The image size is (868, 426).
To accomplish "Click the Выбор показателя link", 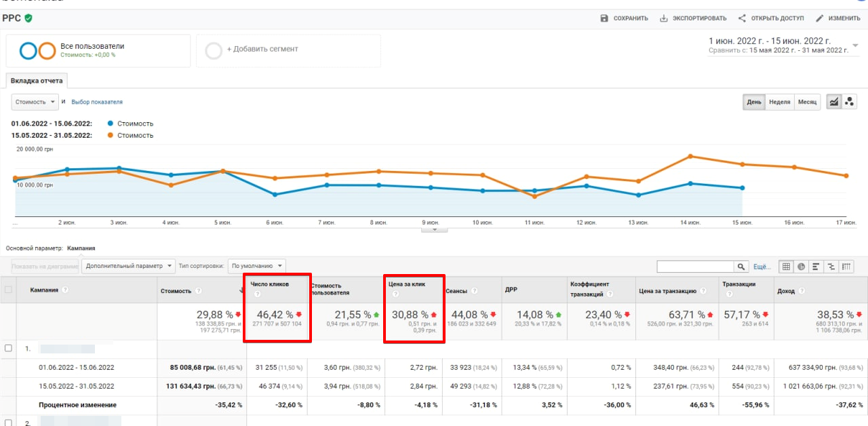I will click(x=97, y=102).
